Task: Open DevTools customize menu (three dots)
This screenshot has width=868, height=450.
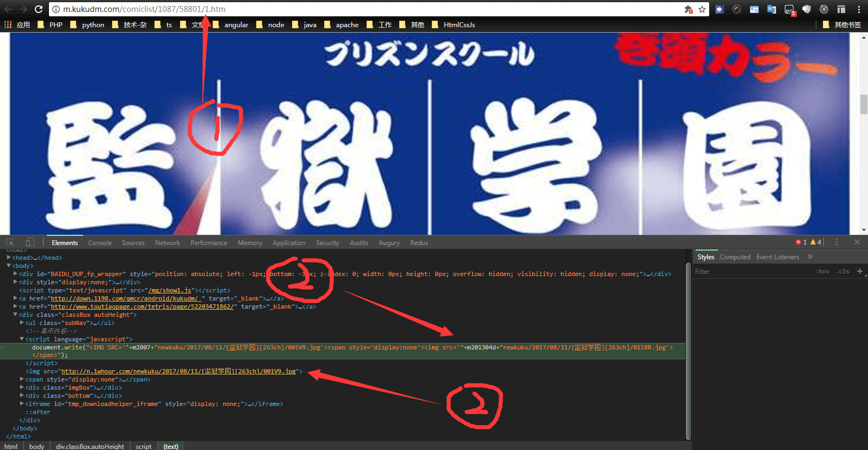Action: 836,242
